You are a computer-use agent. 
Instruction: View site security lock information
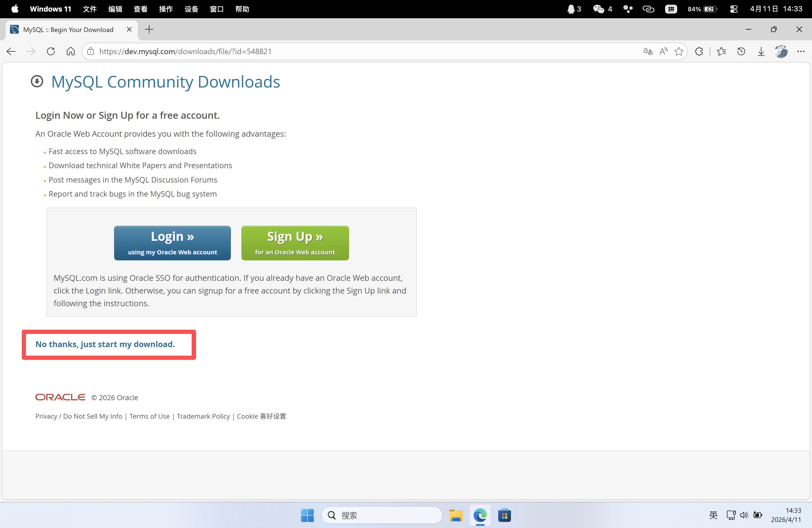coord(90,52)
